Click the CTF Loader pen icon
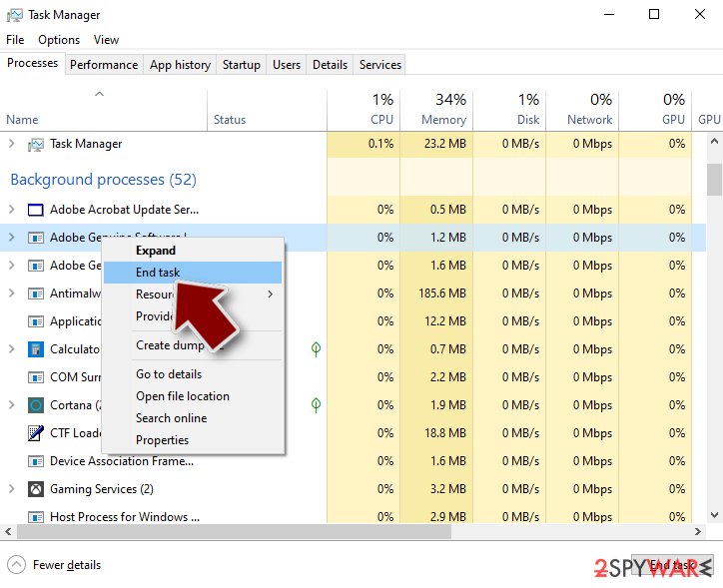The height and width of the screenshot is (588, 723). point(36,433)
